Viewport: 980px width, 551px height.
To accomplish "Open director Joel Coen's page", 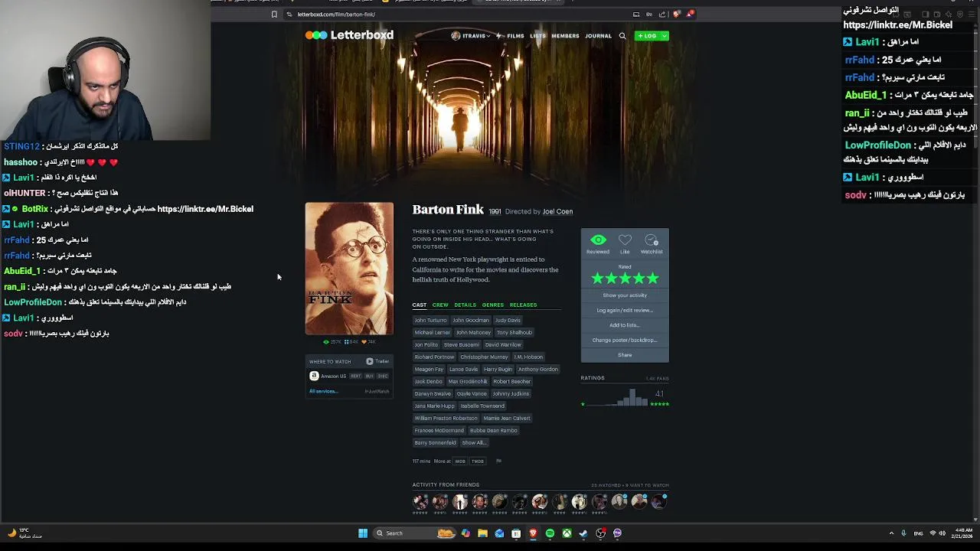I will coord(557,211).
